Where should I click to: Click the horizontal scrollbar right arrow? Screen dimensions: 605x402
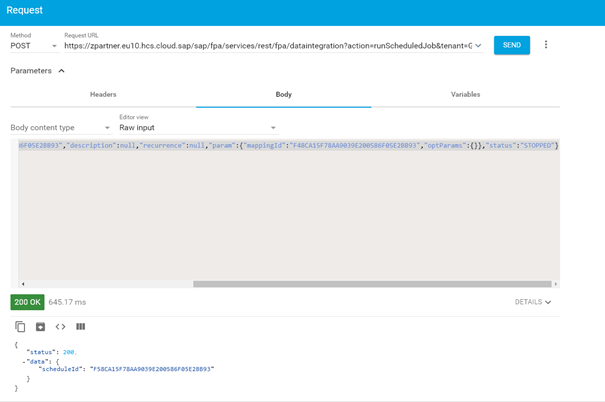[556, 284]
